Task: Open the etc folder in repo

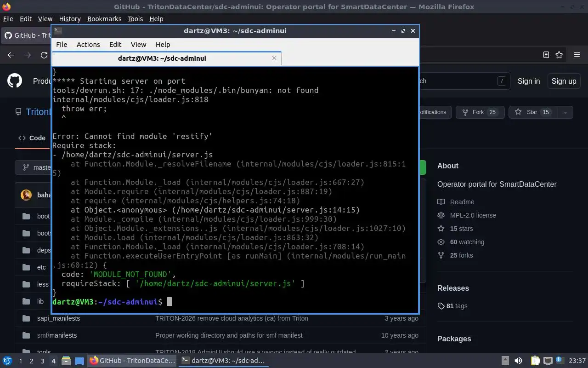Action: pyautogui.click(x=41, y=267)
